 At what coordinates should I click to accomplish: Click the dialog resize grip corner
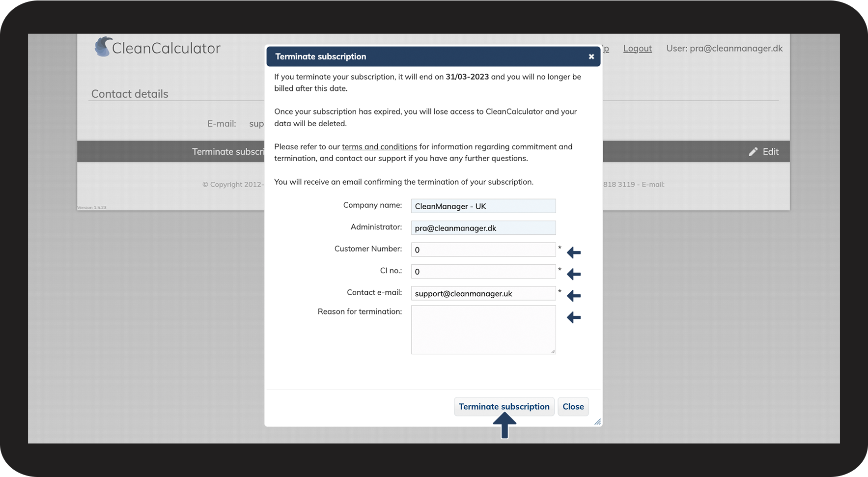pyautogui.click(x=597, y=421)
